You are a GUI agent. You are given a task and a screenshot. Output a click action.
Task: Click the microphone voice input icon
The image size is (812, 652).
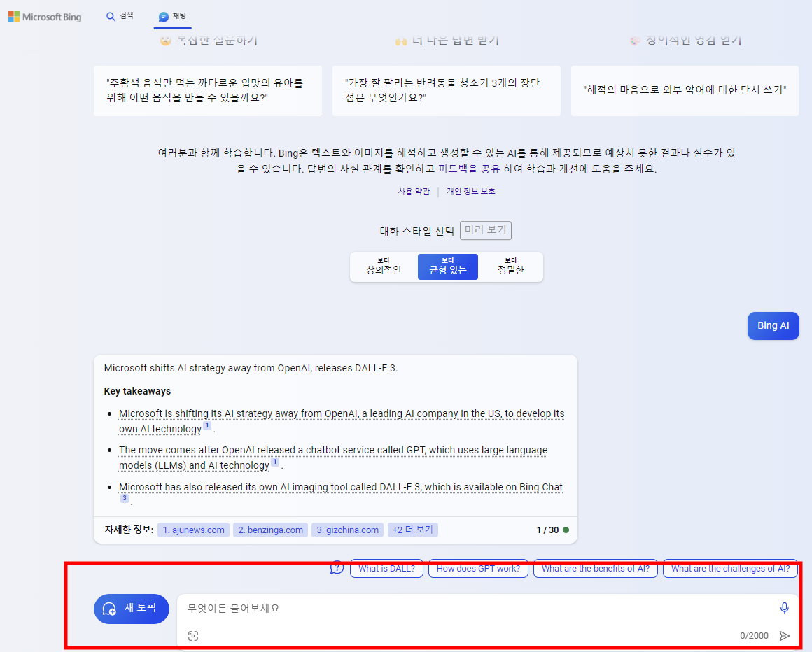tap(784, 607)
